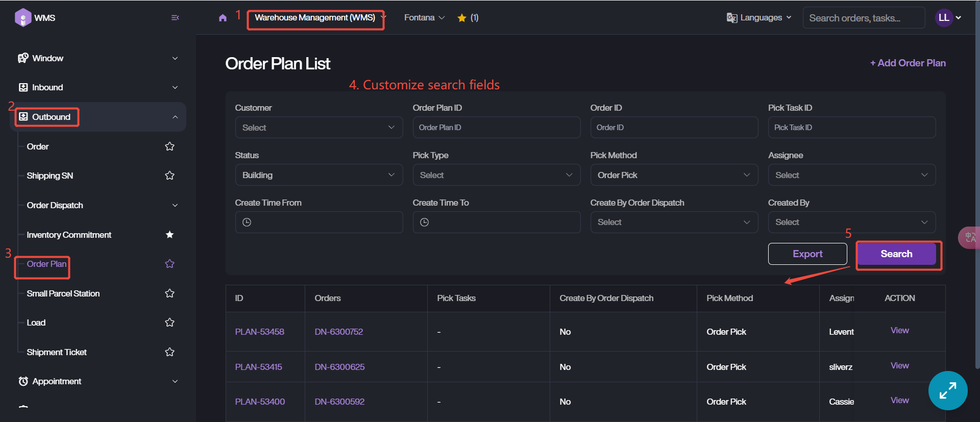The width and height of the screenshot is (980, 422).
Task: Click the translate floating icon at right edge
Action: (970, 237)
